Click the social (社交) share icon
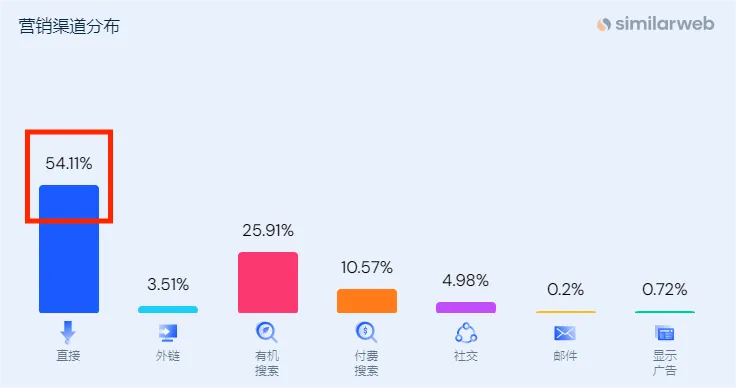 pyautogui.click(x=466, y=333)
